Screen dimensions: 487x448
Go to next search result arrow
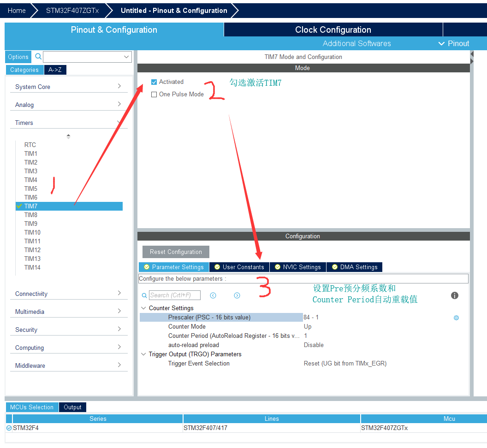tap(237, 295)
